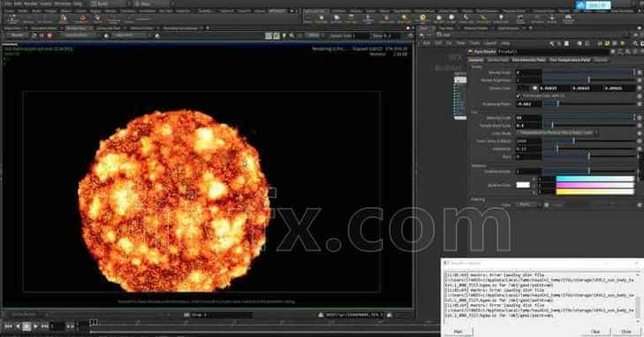Toggle the tint-with-smoke-color checkbox
This screenshot has width=644, height=337.
(x=519, y=96)
